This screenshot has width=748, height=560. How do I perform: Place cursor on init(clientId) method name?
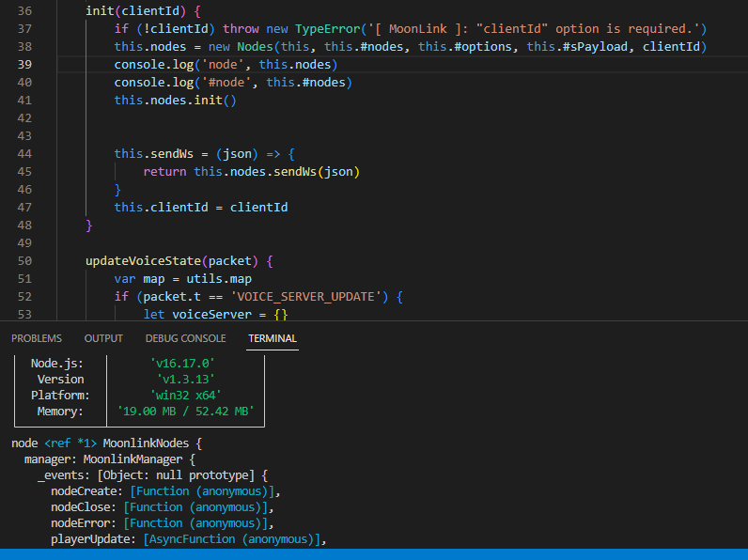pos(100,11)
